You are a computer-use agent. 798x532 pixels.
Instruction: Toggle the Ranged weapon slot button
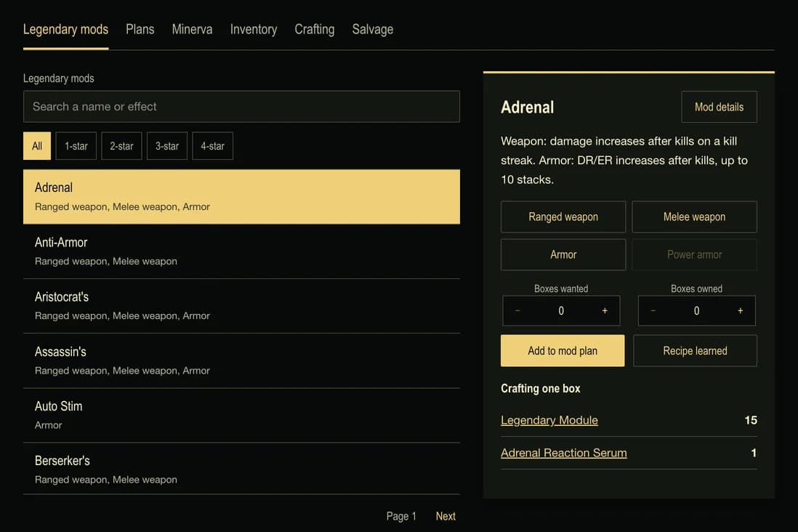tap(563, 217)
